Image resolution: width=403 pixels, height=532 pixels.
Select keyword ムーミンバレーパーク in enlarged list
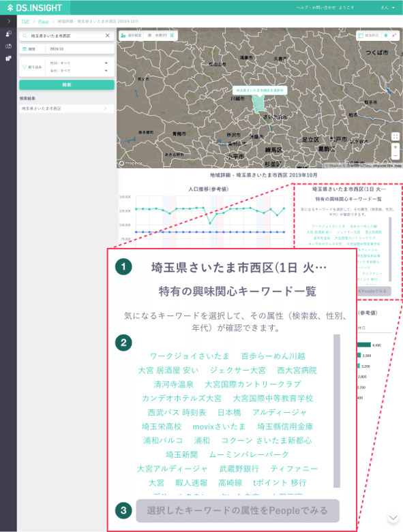tap(249, 454)
